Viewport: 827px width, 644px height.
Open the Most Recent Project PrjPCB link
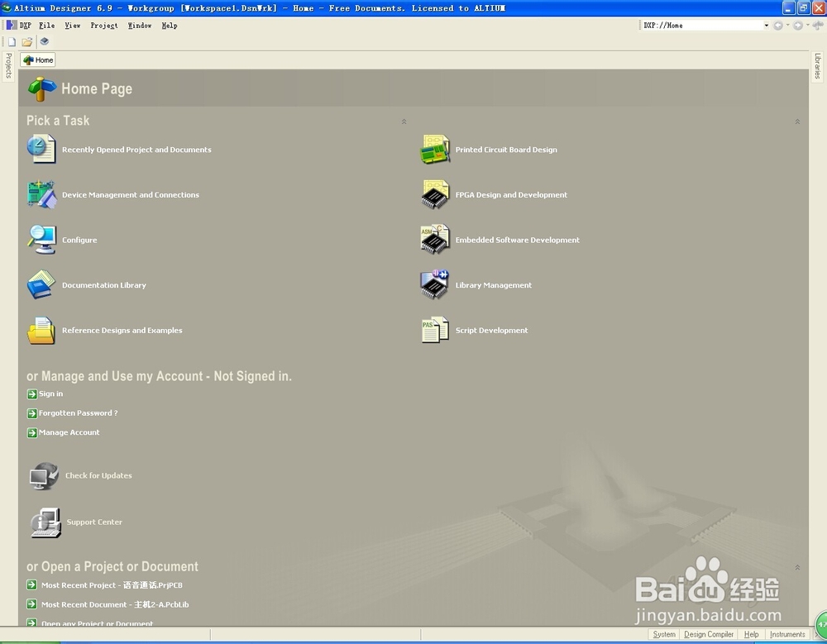[112, 585]
